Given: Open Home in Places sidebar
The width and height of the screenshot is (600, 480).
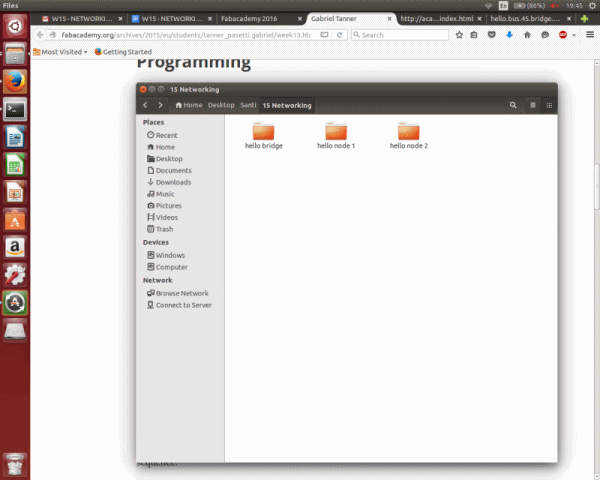Looking at the screenshot, I should pyautogui.click(x=161, y=147).
